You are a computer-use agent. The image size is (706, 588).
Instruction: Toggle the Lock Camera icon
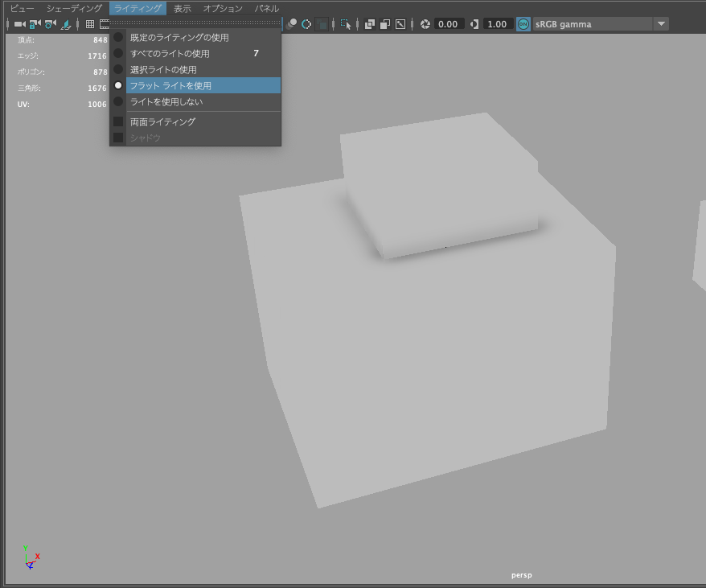(x=35, y=24)
